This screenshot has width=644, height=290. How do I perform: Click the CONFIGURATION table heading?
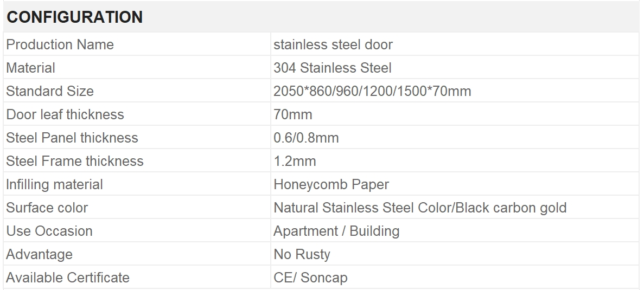pyautogui.click(x=75, y=17)
